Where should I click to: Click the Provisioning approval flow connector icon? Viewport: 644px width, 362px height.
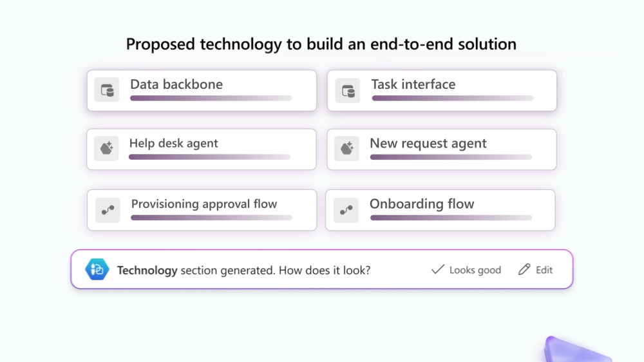pos(108,210)
